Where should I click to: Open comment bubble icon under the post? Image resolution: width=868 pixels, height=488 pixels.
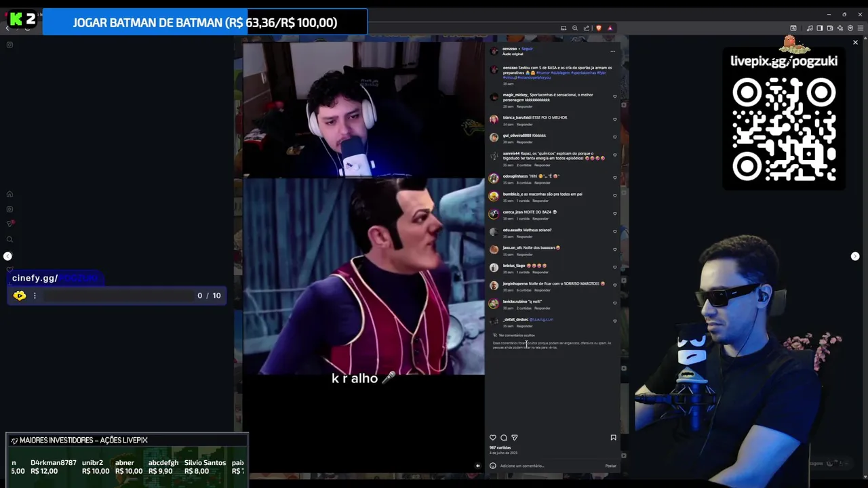pyautogui.click(x=504, y=438)
